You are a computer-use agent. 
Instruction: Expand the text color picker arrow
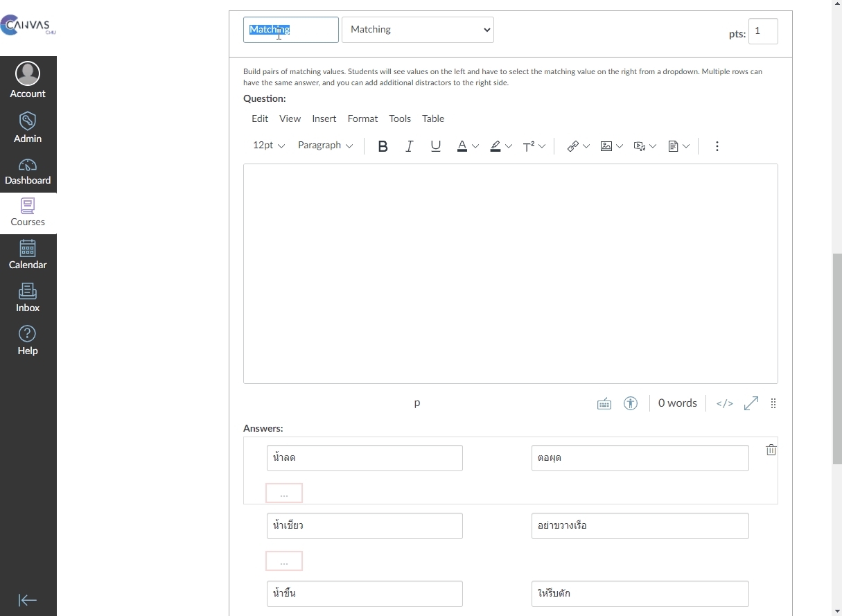click(x=475, y=146)
